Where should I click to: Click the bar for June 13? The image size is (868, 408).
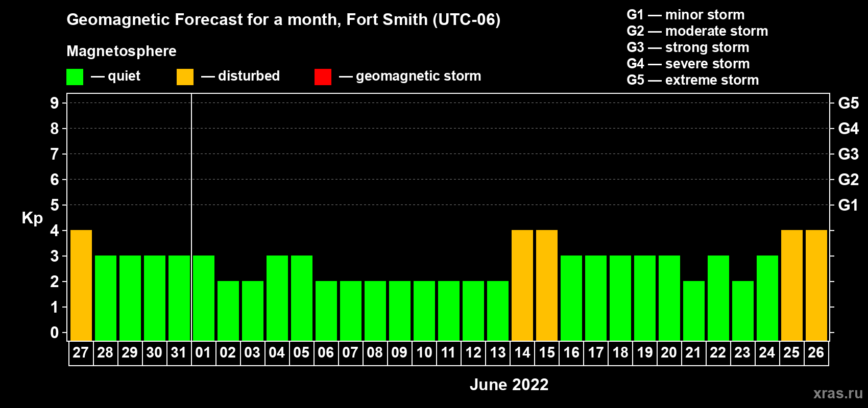click(x=498, y=311)
